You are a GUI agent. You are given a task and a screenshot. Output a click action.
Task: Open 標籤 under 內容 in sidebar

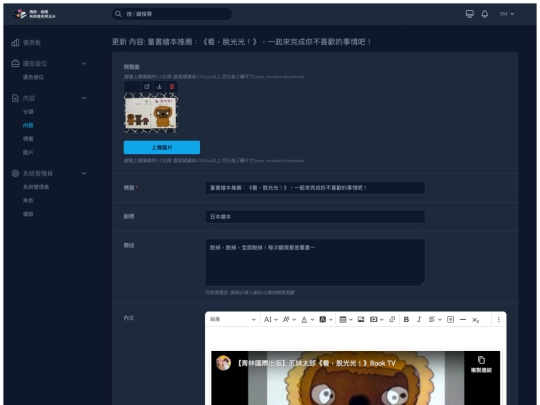(28, 139)
